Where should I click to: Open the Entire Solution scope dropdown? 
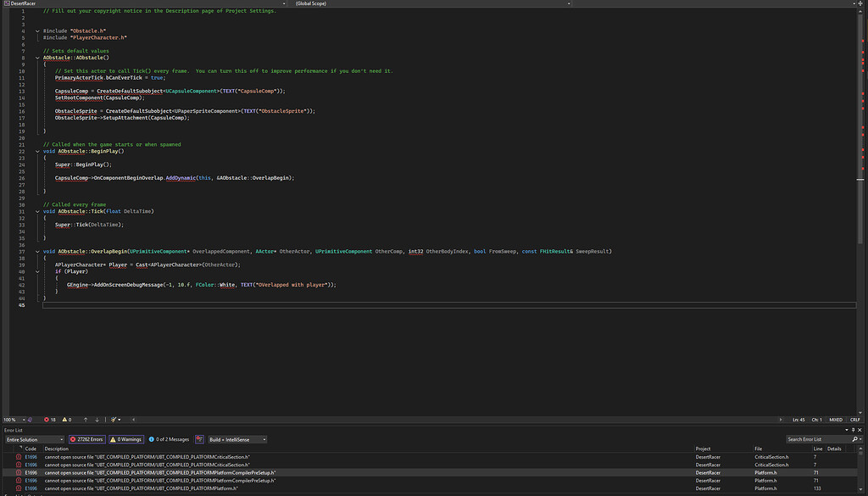[34, 439]
